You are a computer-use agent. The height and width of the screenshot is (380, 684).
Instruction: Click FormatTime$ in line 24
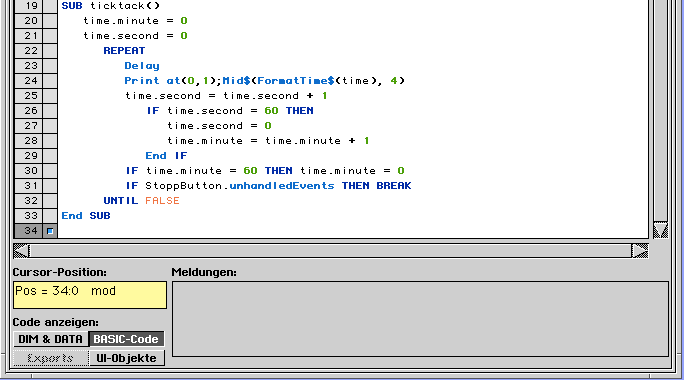pos(295,81)
